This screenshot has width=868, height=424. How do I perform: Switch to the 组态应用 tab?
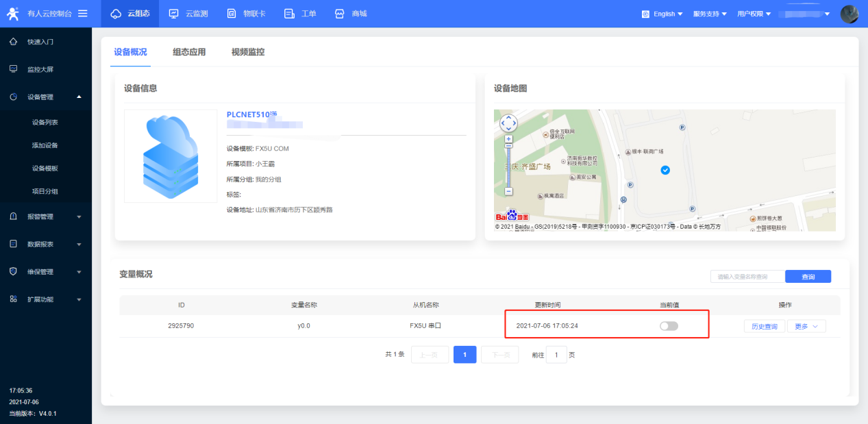(x=189, y=52)
